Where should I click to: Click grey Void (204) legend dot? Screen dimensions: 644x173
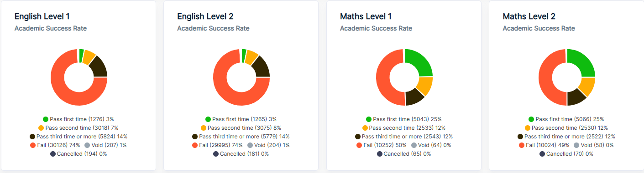pos(250,145)
